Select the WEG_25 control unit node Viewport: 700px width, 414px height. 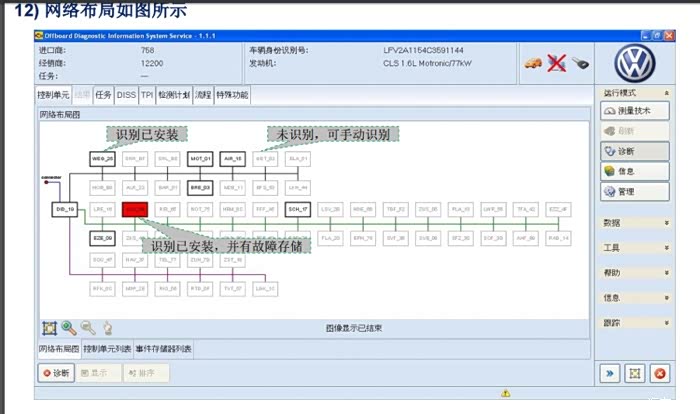[102, 159]
